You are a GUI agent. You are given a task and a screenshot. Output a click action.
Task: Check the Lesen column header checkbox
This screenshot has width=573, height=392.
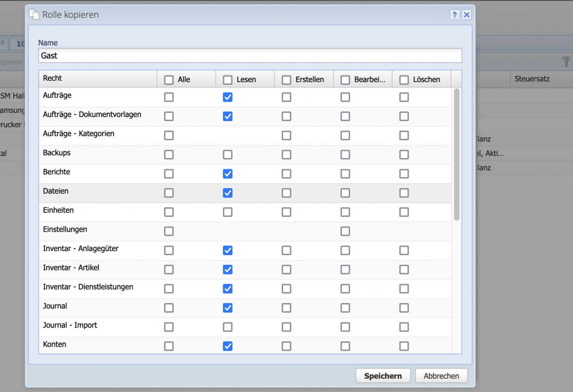[228, 80]
